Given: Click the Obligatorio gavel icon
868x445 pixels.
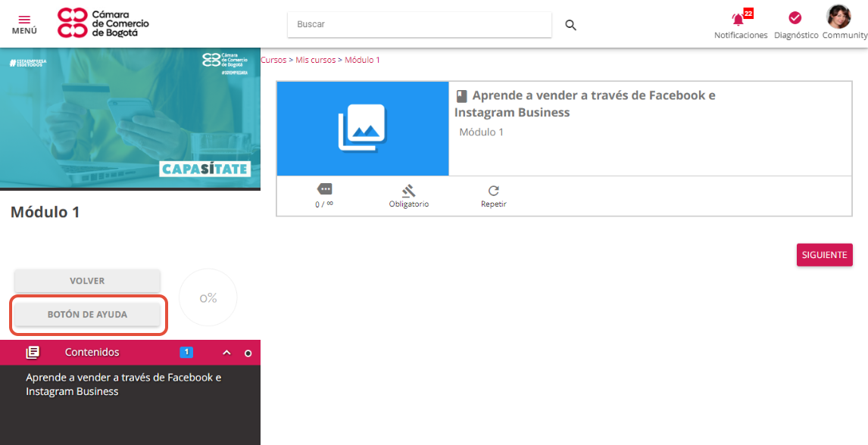Looking at the screenshot, I should click(408, 191).
